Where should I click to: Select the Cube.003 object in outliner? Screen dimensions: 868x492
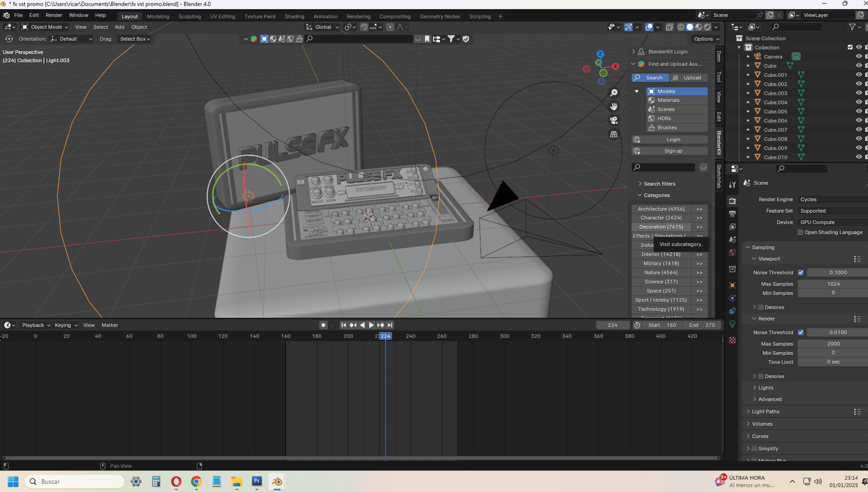775,93
